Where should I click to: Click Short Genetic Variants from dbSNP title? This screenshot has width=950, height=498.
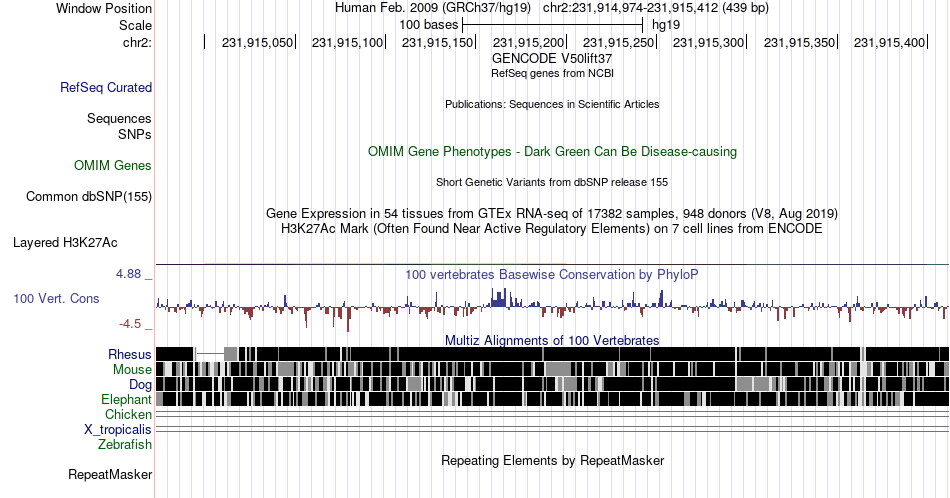point(552,182)
